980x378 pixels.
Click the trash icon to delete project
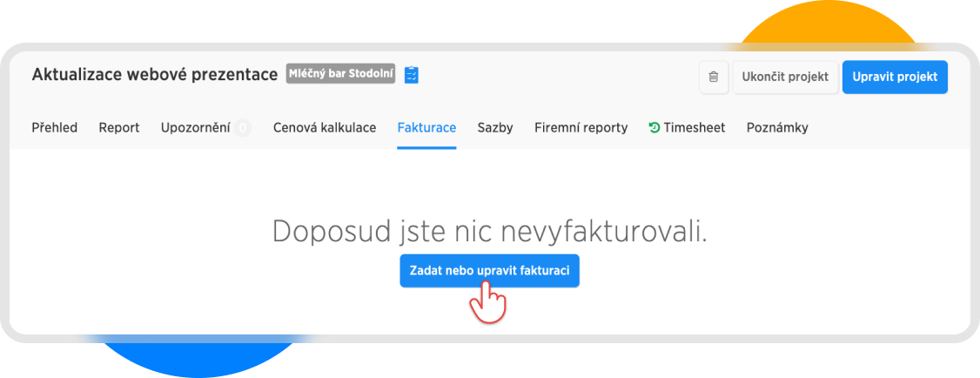[x=714, y=77]
